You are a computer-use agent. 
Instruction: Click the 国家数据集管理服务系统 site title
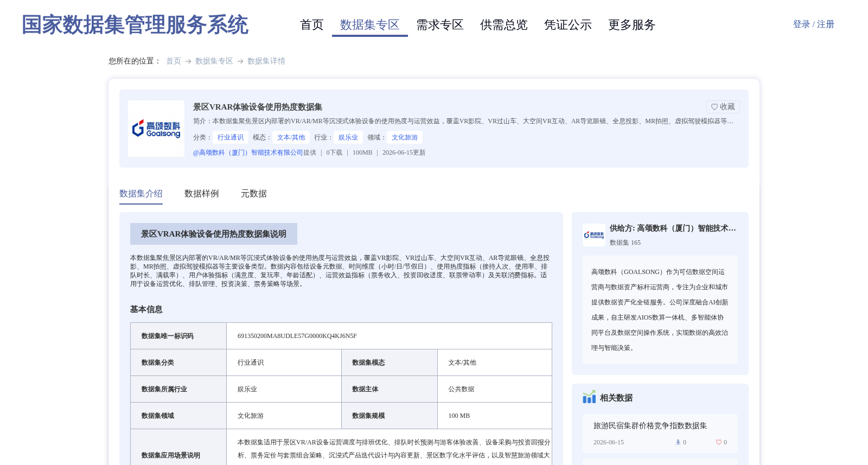[x=135, y=25]
